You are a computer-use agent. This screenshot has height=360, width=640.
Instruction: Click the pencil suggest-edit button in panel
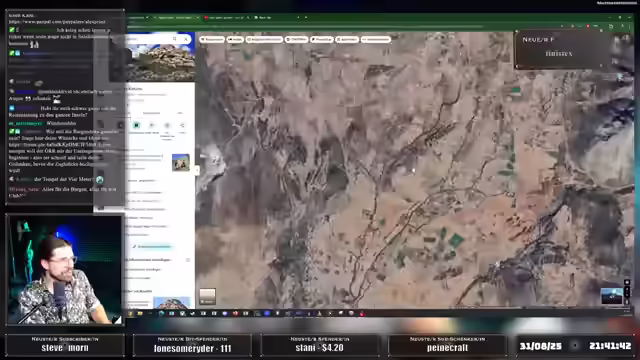[x=152, y=247]
